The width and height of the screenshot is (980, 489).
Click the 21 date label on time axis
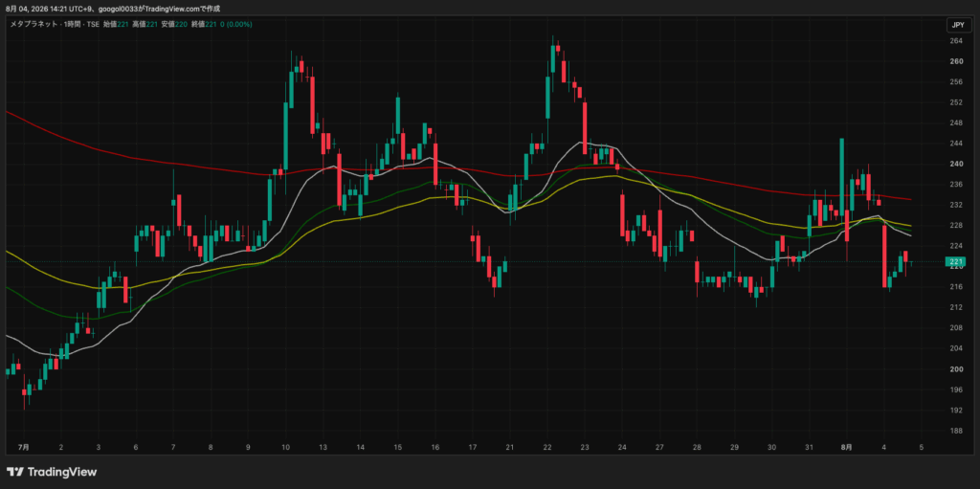point(509,448)
